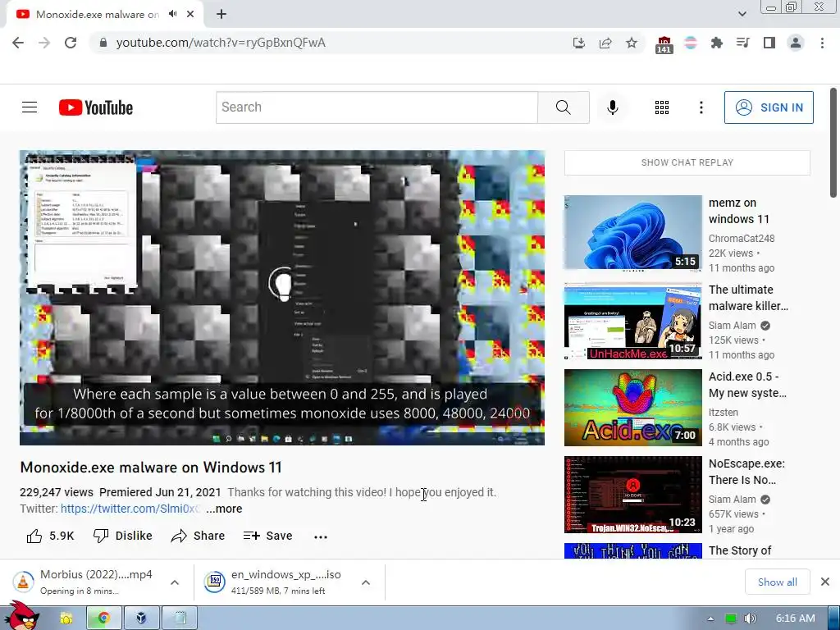Screen dimensions: 840x630
Task: Open memz on windows 11 thumbnail
Action: [632, 232]
